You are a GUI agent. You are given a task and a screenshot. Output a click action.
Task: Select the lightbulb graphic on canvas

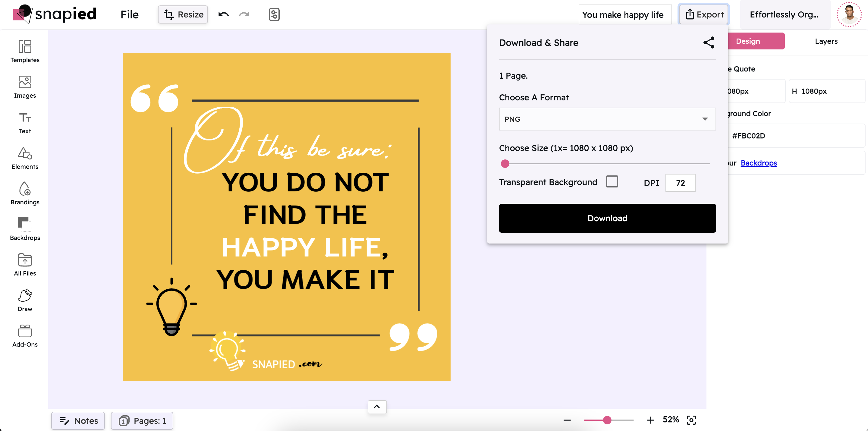[x=171, y=307]
